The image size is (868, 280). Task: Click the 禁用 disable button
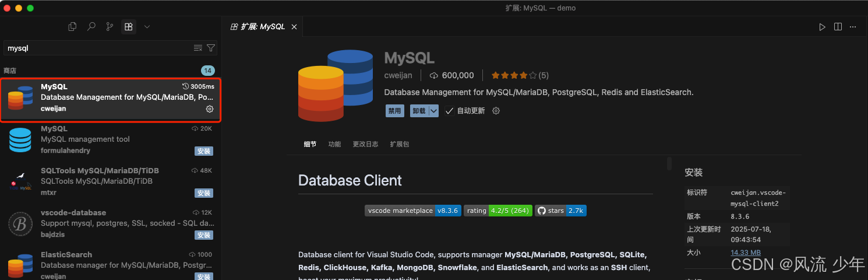click(395, 111)
